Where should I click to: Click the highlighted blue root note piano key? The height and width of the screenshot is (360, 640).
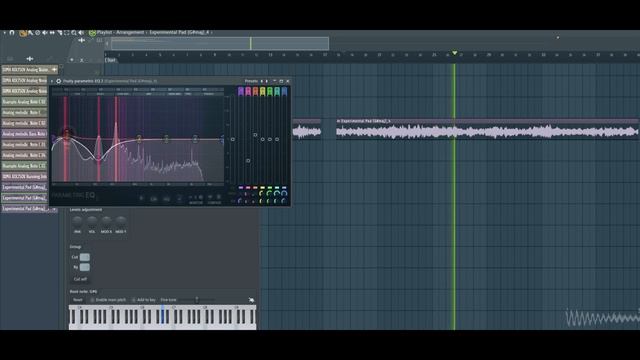coord(162,315)
